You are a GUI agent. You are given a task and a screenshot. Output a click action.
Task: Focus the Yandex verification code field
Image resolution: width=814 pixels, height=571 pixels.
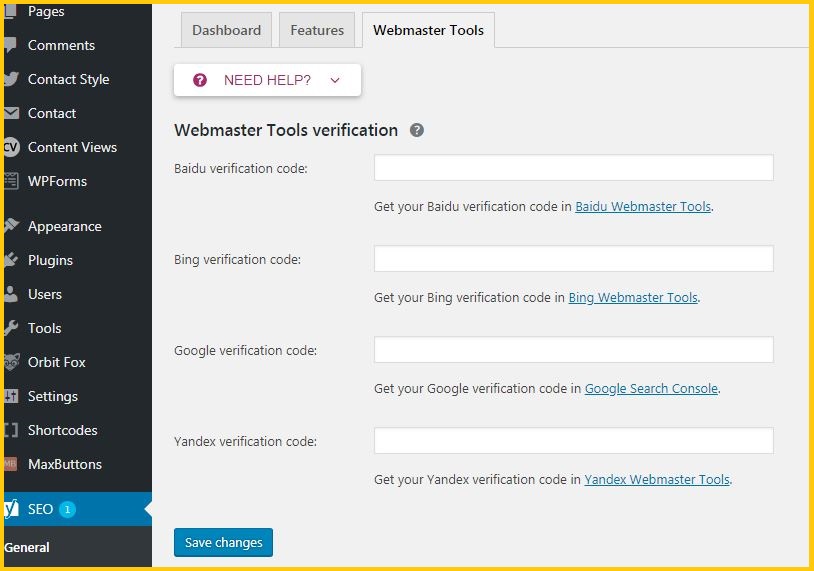(574, 440)
